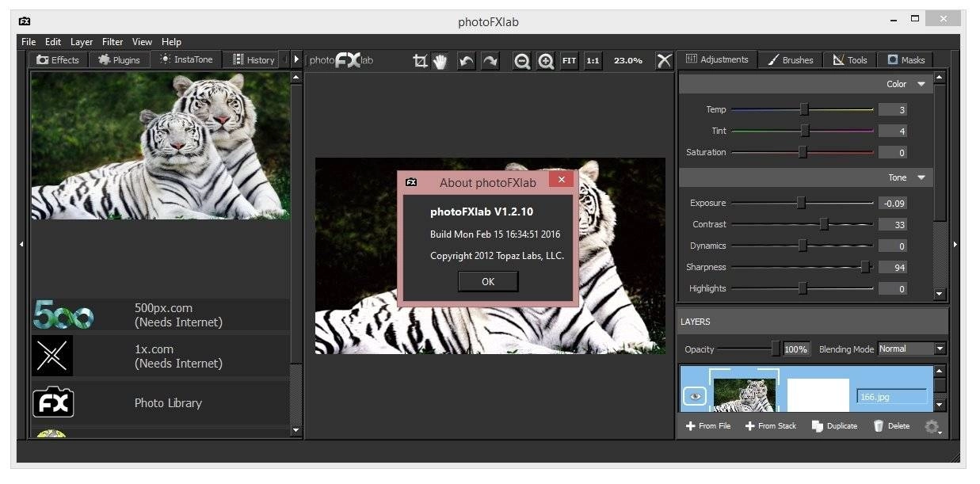Collapse the Tone section arrow
Screen dimensions: 980x484
(921, 177)
